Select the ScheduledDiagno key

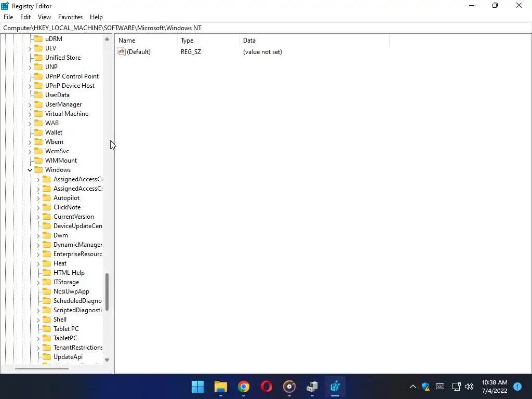pyautogui.click(x=78, y=301)
